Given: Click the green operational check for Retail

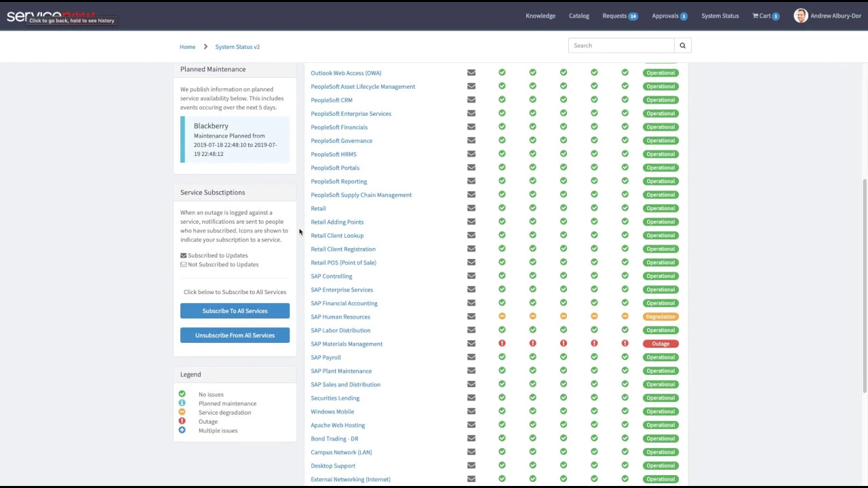Looking at the screenshot, I should click(x=502, y=208).
